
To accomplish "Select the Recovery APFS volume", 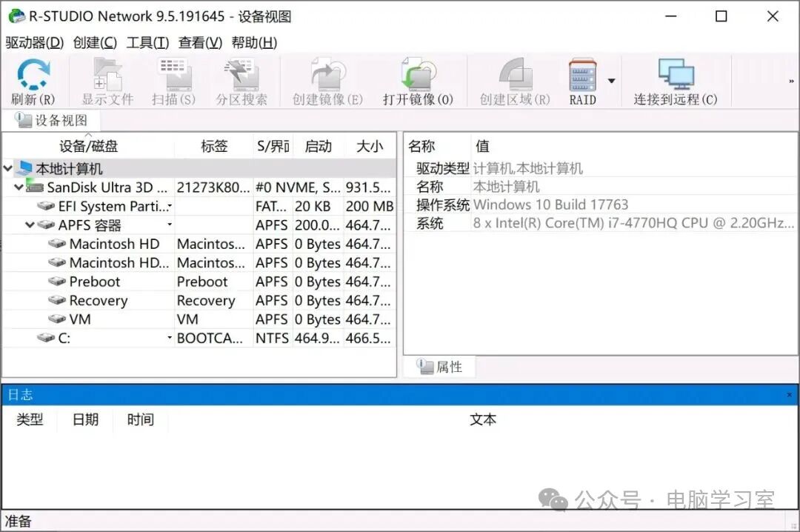I will click(x=98, y=301).
